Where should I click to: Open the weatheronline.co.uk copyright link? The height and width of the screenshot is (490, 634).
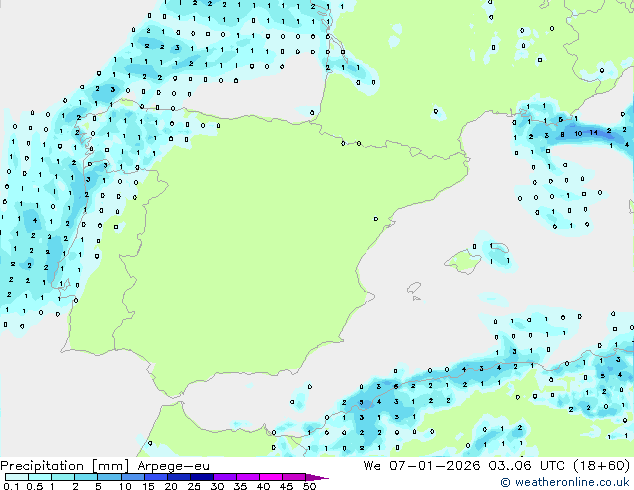point(565,482)
